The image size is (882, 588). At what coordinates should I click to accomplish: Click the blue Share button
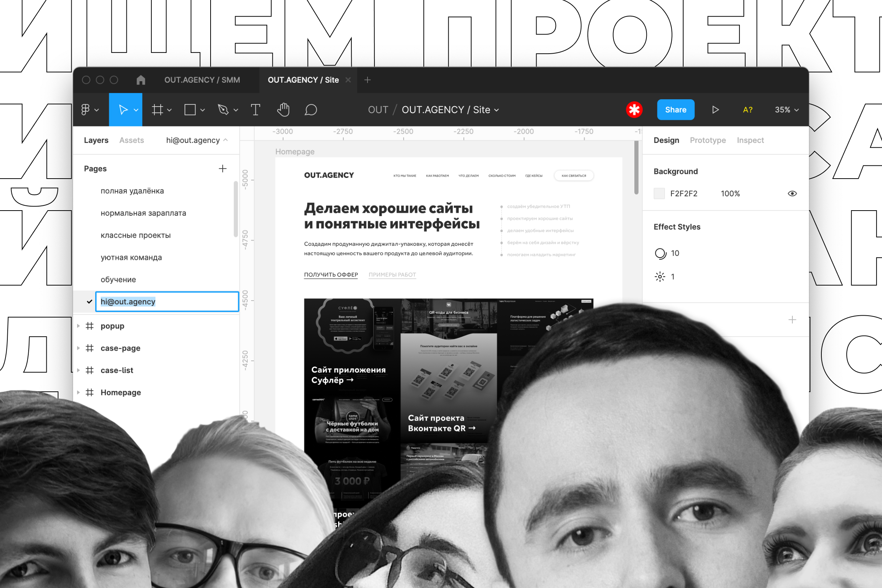(x=676, y=110)
